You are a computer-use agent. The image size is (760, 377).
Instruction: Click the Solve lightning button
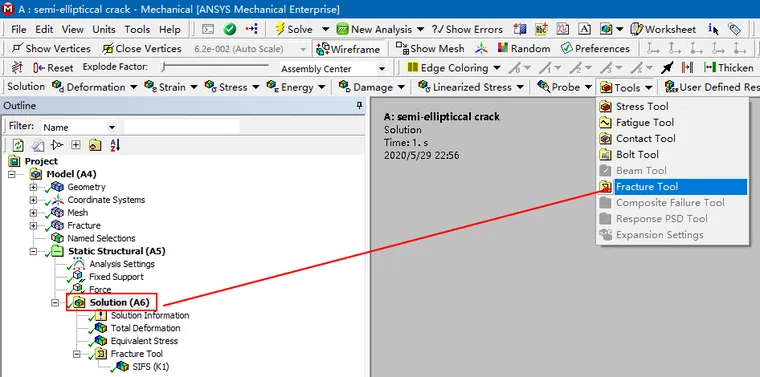(293, 29)
